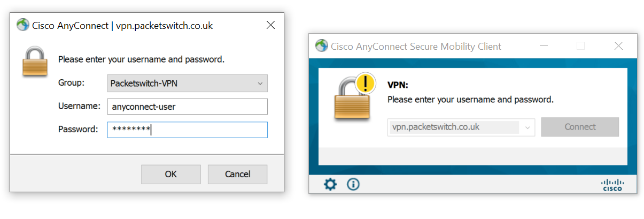Click the globe icon of the Secure Mobility Client
This screenshot has width=644, height=219.
click(321, 46)
